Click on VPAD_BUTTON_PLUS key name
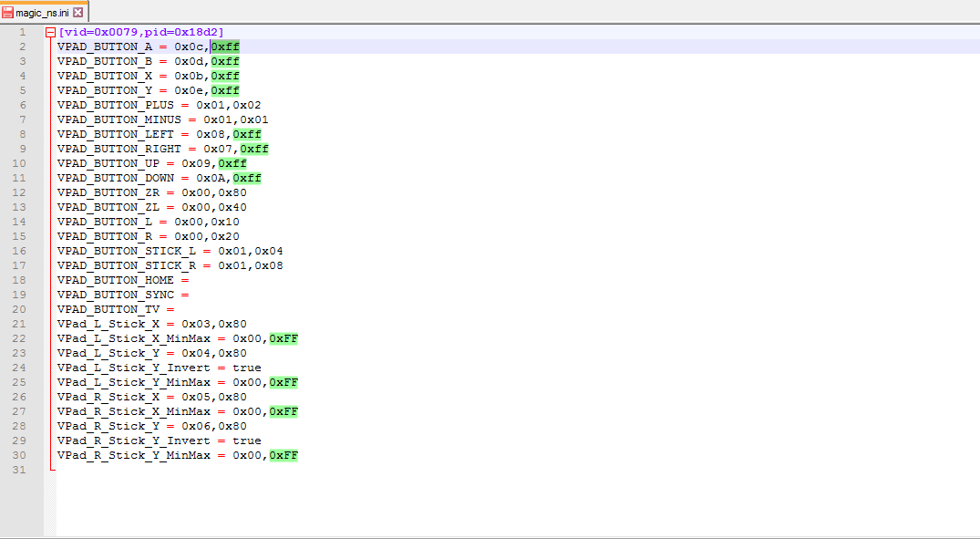 pos(116,105)
